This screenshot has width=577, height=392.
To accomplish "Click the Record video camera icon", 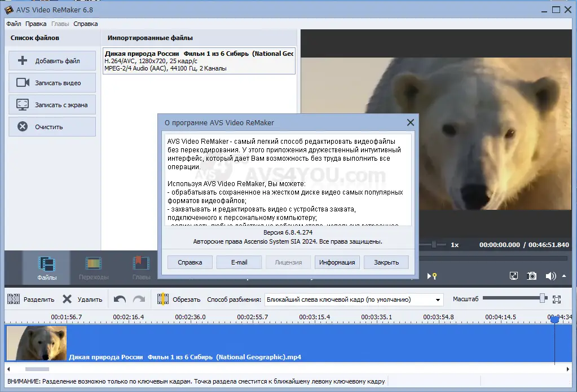I will point(23,82).
